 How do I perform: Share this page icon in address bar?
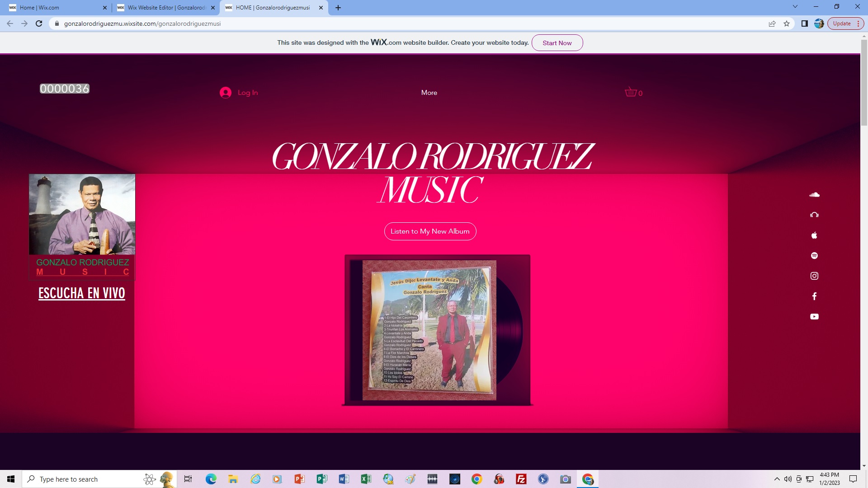772,23
